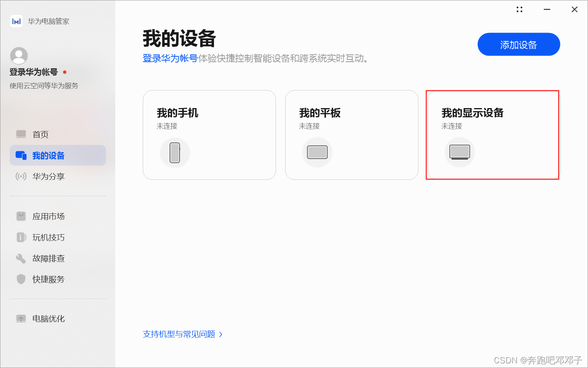
Task: Click the chevron arrow after 支持机型与常见问题
Action: click(x=221, y=334)
